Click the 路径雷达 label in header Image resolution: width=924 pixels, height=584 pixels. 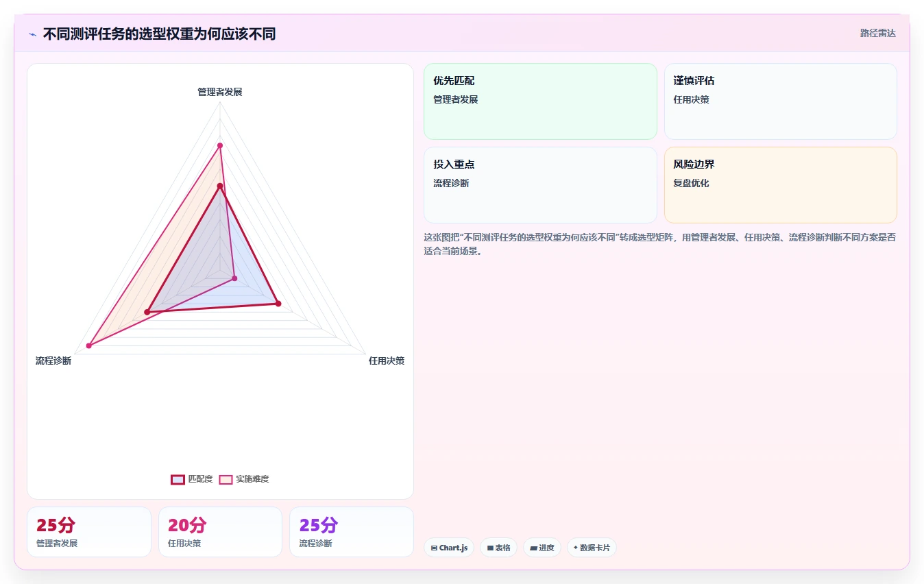(878, 33)
